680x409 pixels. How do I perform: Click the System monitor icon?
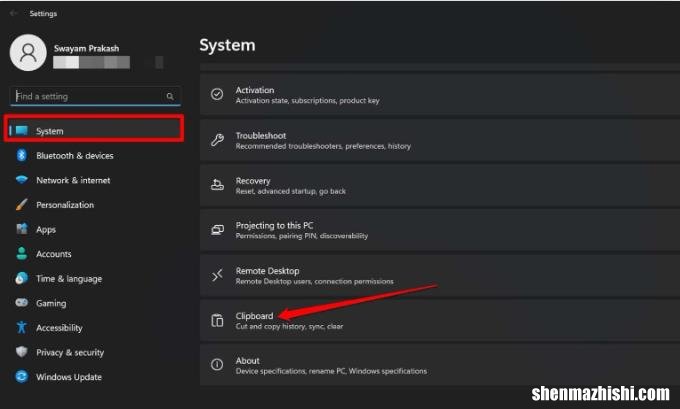pyautogui.click(x=21, y=131)
